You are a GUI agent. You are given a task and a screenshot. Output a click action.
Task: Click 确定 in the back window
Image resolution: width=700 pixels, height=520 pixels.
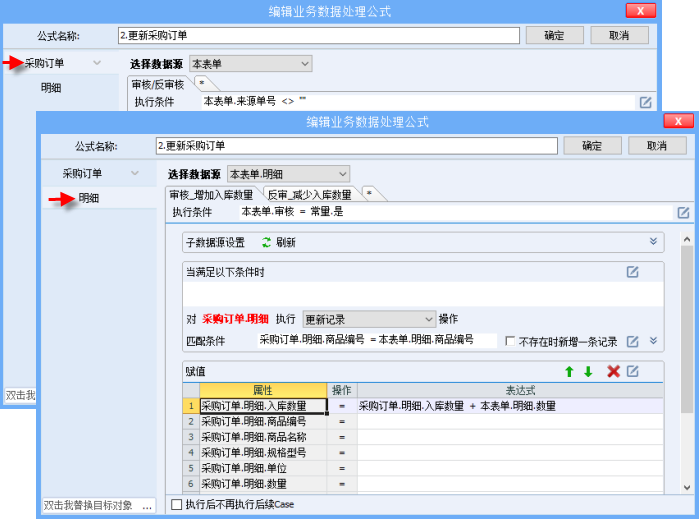tap(554, 35)
